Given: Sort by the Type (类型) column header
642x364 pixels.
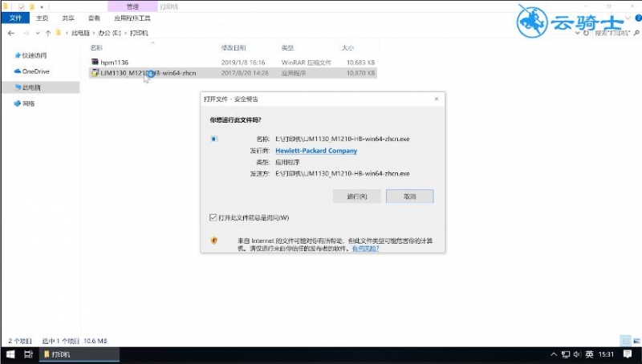Looking at the screenshot, I should point(287,48).
